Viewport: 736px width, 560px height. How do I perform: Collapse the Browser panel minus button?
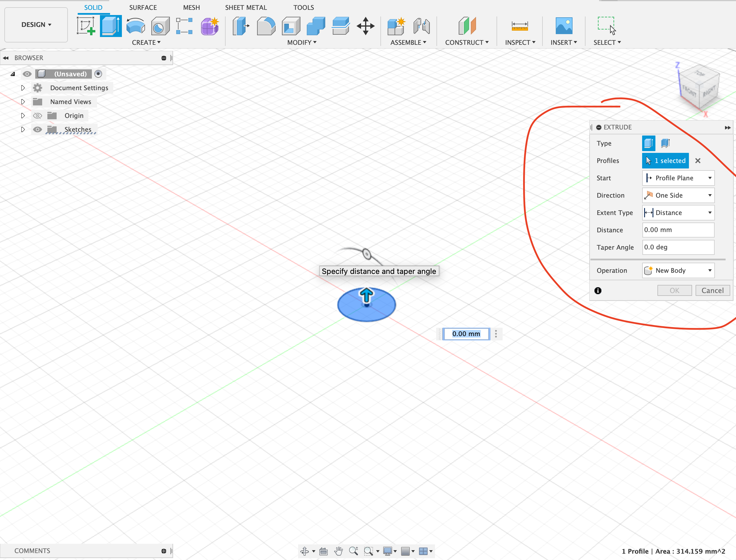click(163, 58)
